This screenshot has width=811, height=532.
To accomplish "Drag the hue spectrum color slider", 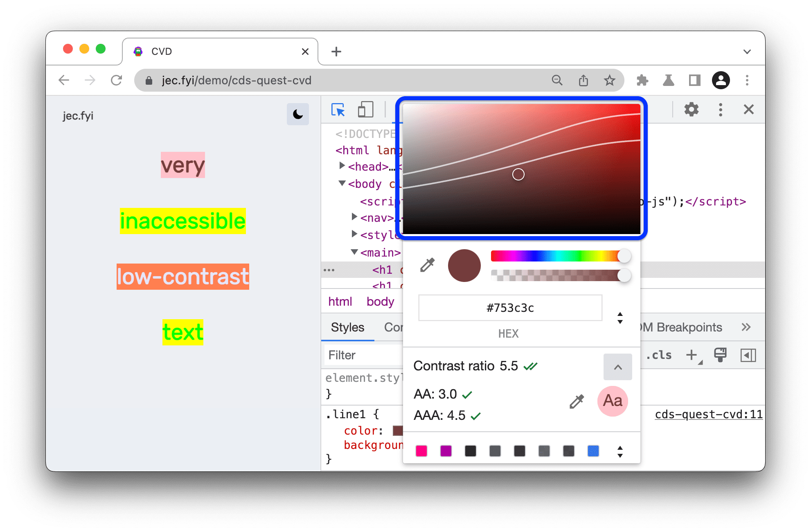I will (x=626, y=257).
